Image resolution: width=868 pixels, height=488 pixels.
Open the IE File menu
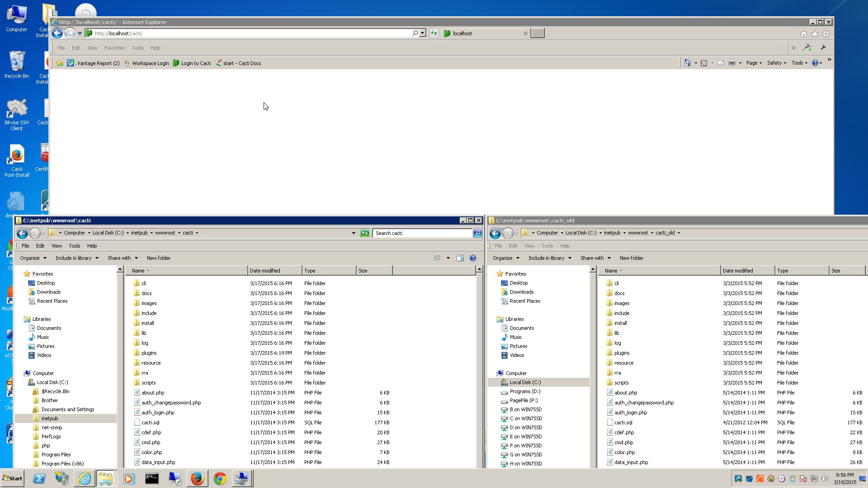tap(61, 48)
